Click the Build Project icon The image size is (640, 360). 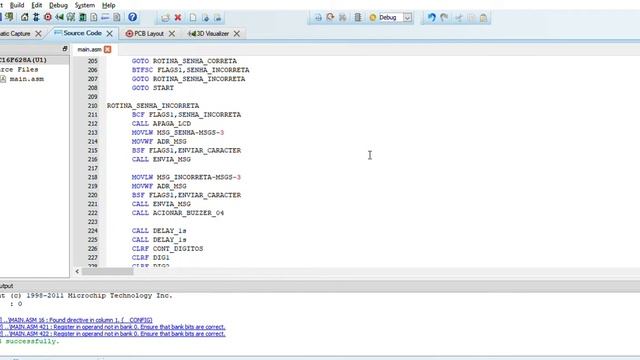click(x=318, y=18)
